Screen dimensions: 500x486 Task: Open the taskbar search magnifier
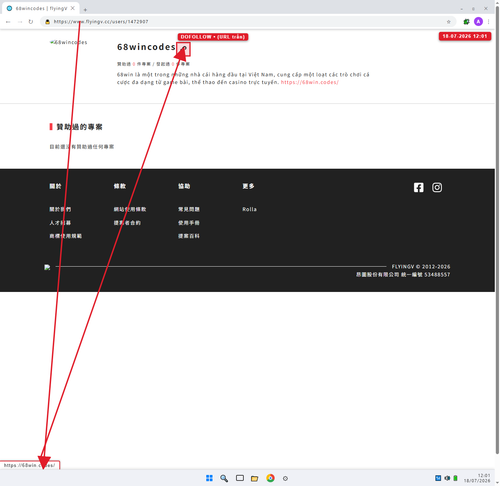point(224,478)
